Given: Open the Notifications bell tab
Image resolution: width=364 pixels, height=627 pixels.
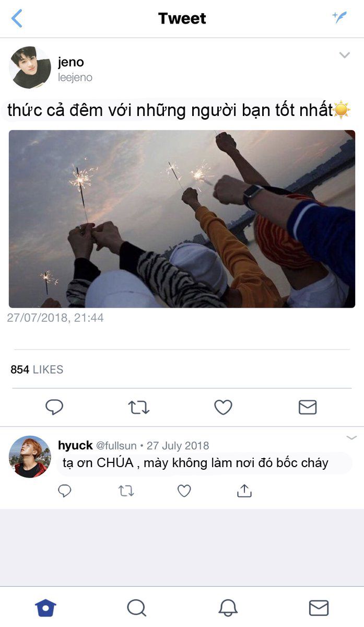Looking at the screenshot, I should (x=228, y=608).
